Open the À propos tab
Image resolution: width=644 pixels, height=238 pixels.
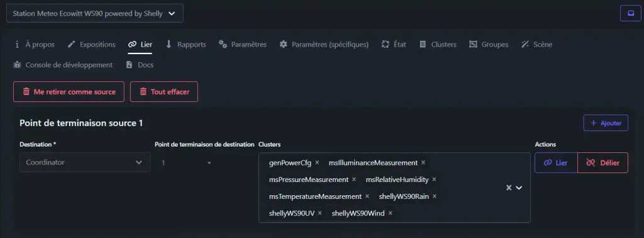(34, 45)
